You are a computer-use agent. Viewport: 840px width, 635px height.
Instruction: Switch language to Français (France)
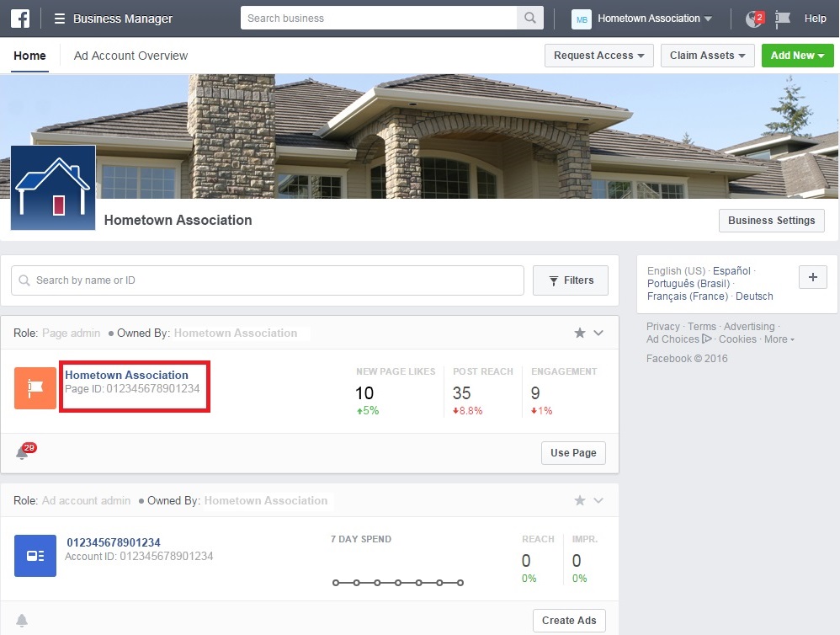[x=688, y=296]
